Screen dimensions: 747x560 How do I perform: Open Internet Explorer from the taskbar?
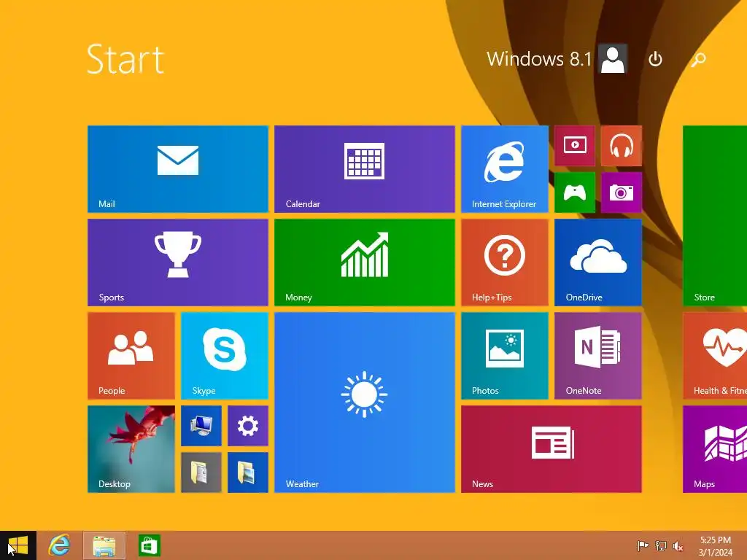click(60, 545)
